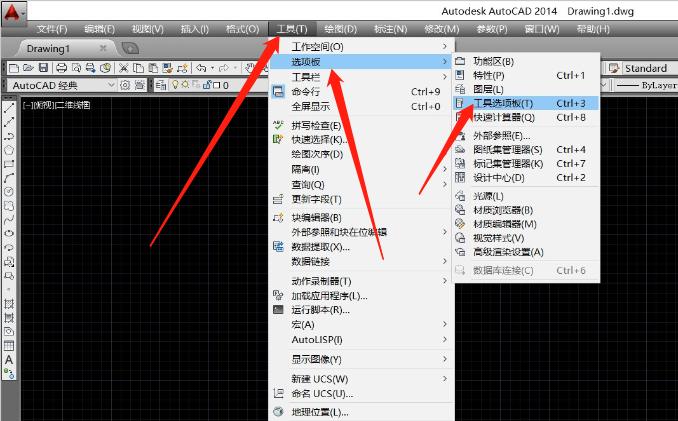
Task: Click the Cut scissors toolbar icon
Action: pyautogui.click(x=124, y=68)
